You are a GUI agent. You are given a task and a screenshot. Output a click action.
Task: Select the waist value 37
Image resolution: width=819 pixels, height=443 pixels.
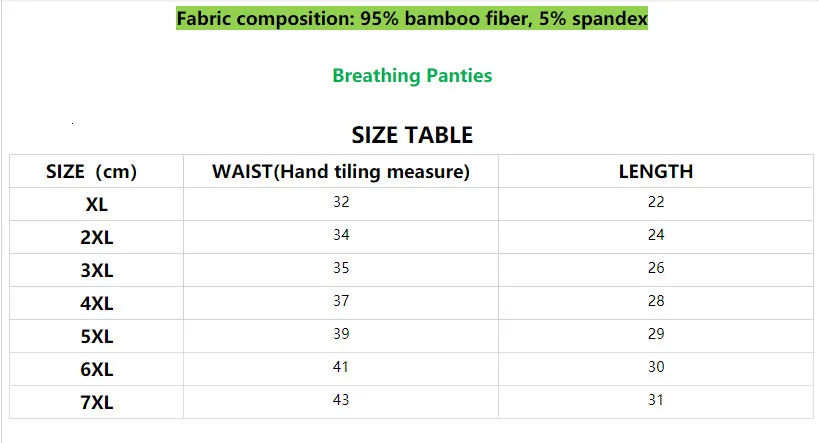[341, 301]
